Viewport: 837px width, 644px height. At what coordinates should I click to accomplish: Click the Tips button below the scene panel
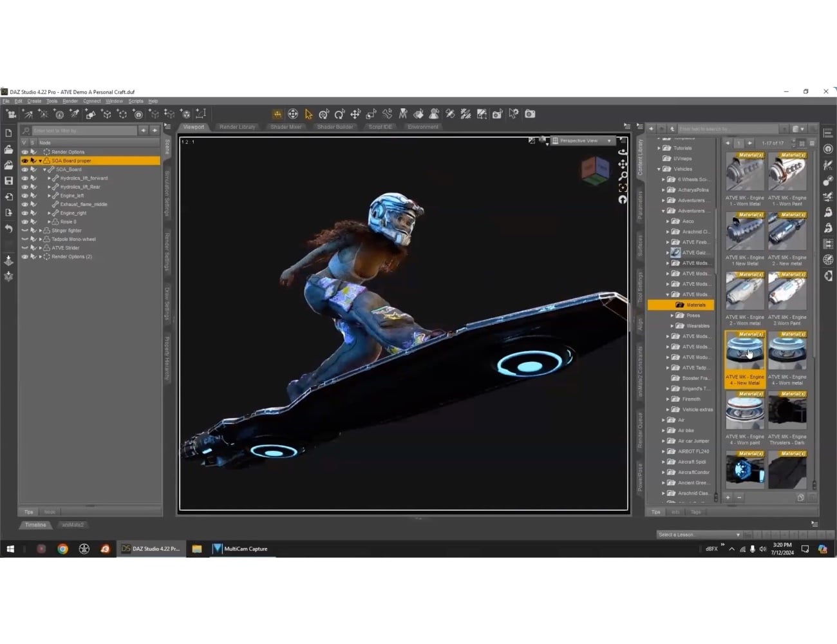coord(28,511)
